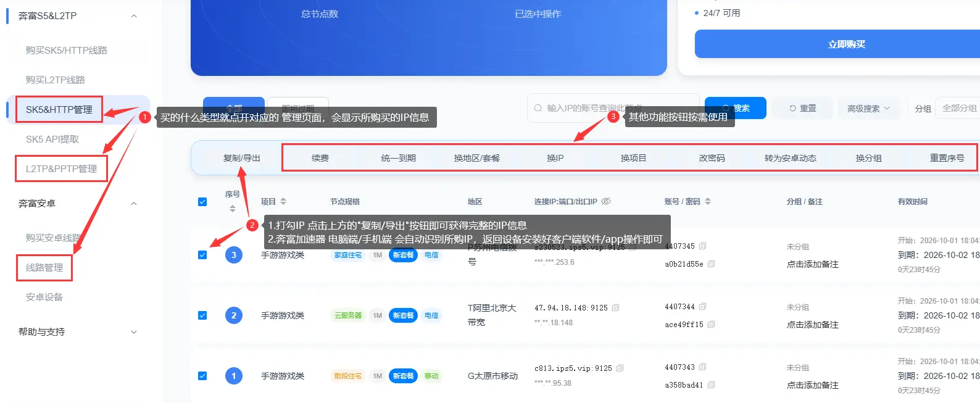Add a note via 点击添加备注 for account 4407344
980x403 pixels.
(813, 325)
